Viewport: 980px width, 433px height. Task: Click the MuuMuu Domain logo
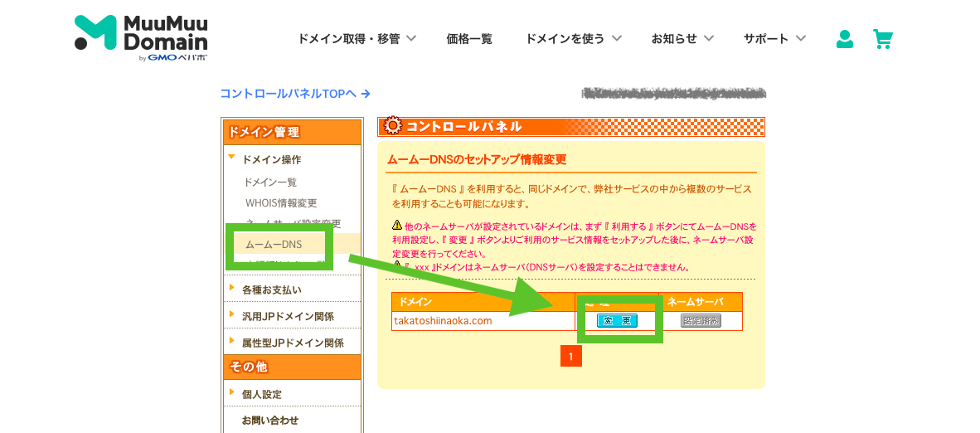[141, 37]
